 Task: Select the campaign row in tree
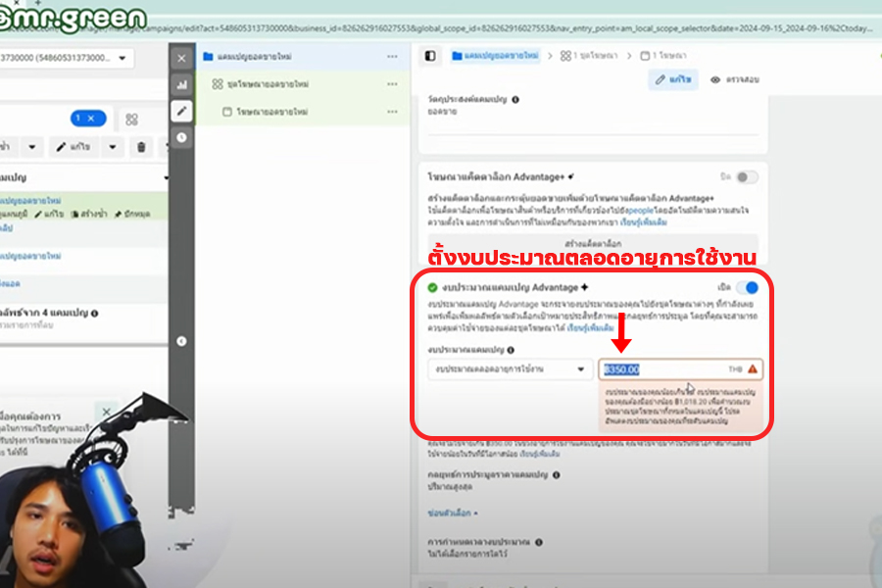[303, 56]
